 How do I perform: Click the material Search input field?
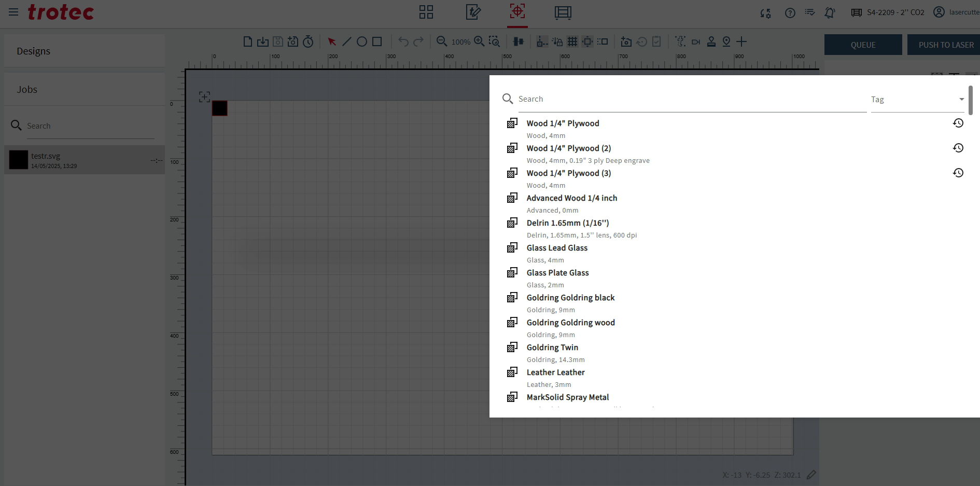click(690, 99)
